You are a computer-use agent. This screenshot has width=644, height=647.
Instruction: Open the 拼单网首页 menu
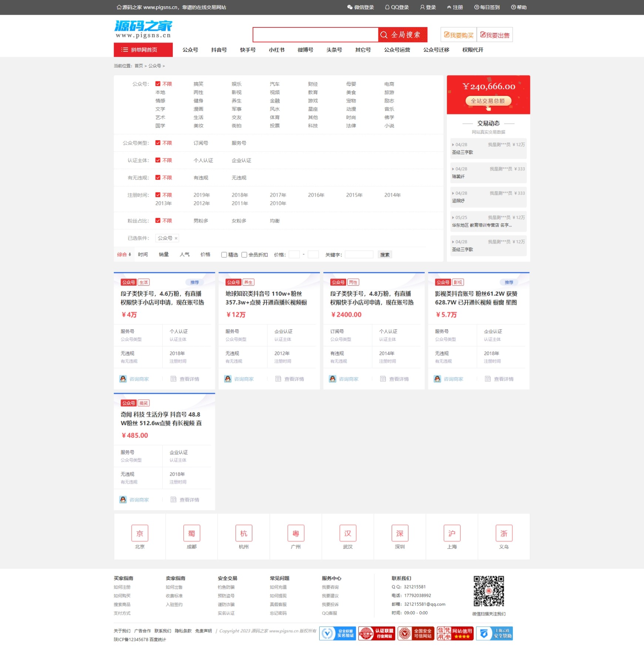point(143,50)
